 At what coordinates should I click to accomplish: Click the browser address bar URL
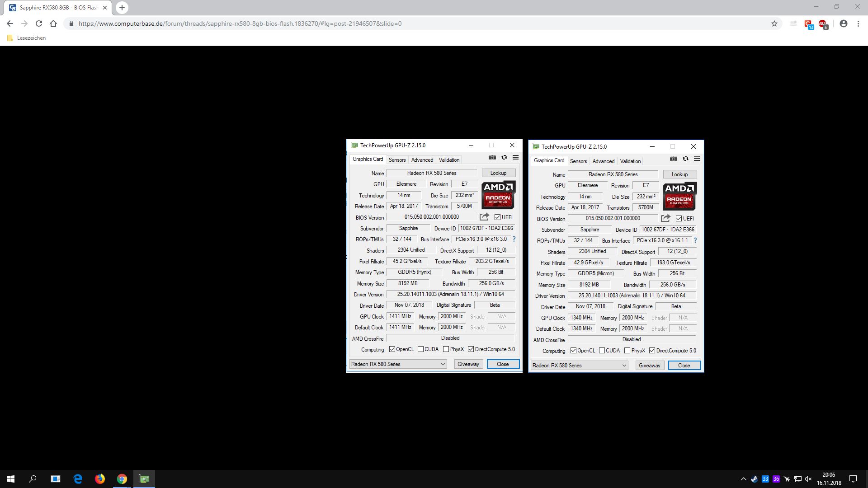[x=240, y=23]
